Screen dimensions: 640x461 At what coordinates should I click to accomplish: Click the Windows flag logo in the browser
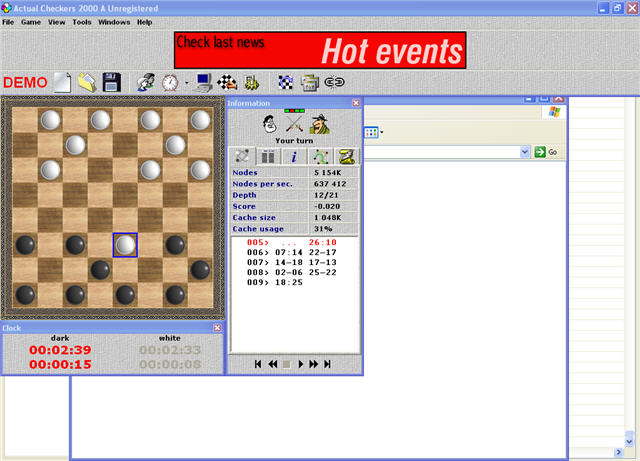coord(554,111)
